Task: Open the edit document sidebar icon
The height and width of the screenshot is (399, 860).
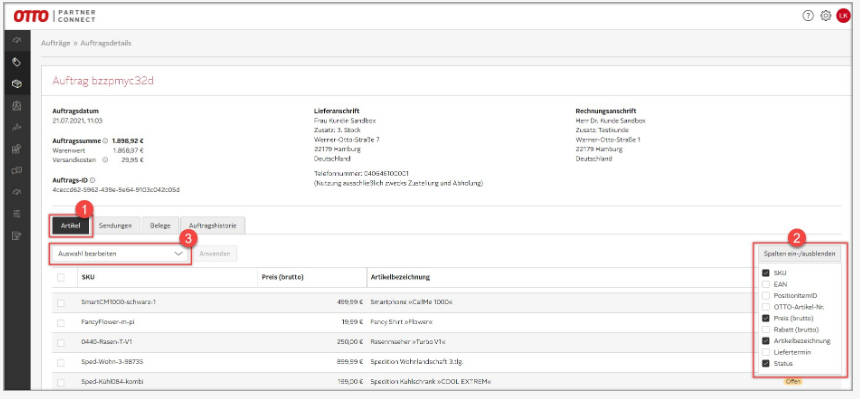Action: 16,235
